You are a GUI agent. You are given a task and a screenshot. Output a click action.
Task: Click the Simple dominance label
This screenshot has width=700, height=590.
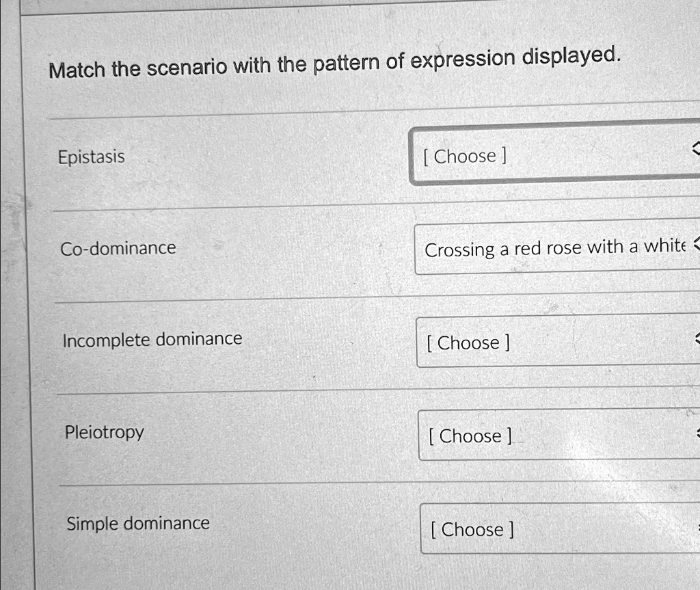click(x=138, y=524)
